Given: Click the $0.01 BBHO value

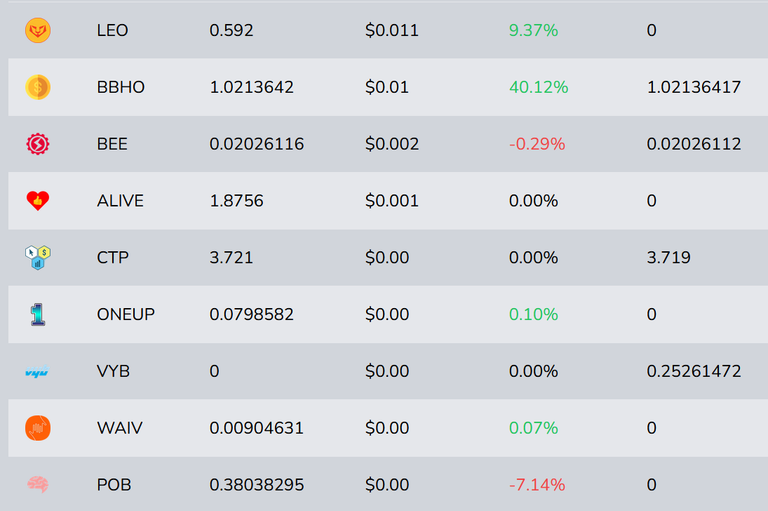Looking at the screenshot, I should 387,87.
